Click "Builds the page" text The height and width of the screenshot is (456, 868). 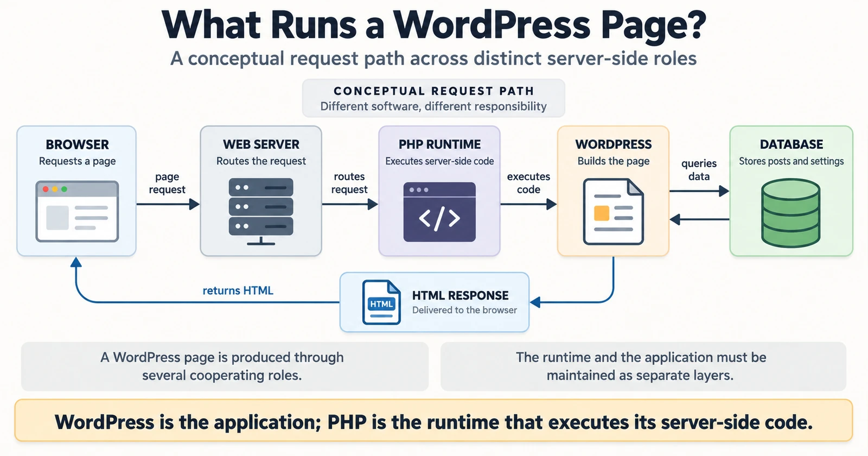pos(614,161)
